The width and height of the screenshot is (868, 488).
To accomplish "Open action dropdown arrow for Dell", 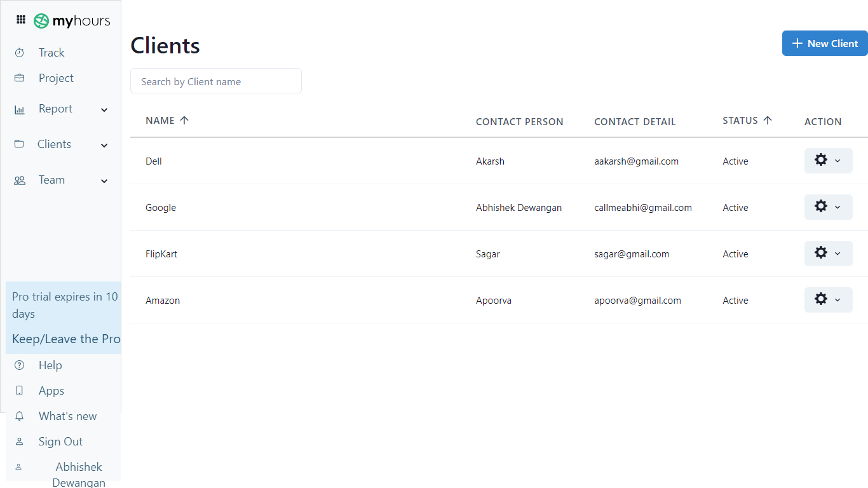I will (837, 161).
